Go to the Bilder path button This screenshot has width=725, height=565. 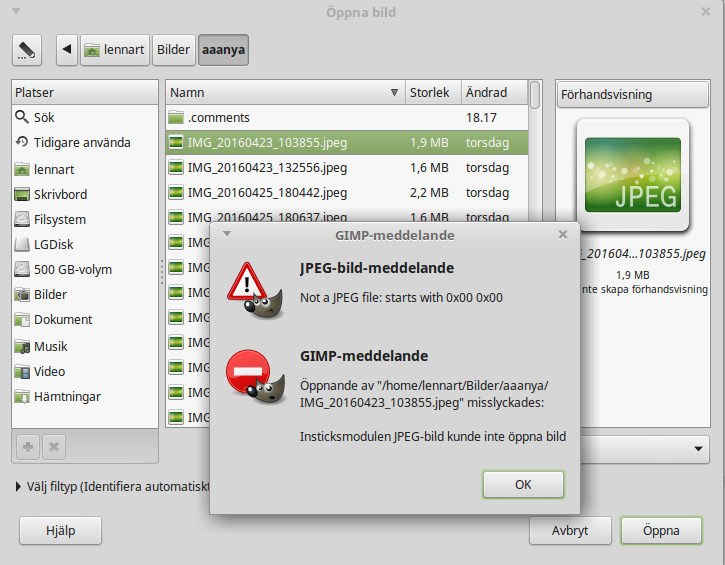(x=173, y=49)
